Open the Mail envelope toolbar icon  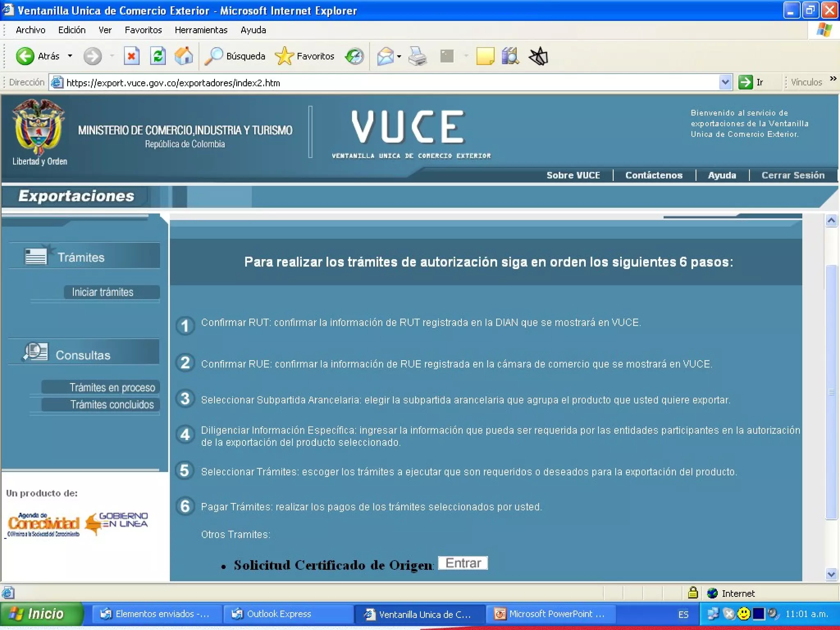[x=385, y=56]
